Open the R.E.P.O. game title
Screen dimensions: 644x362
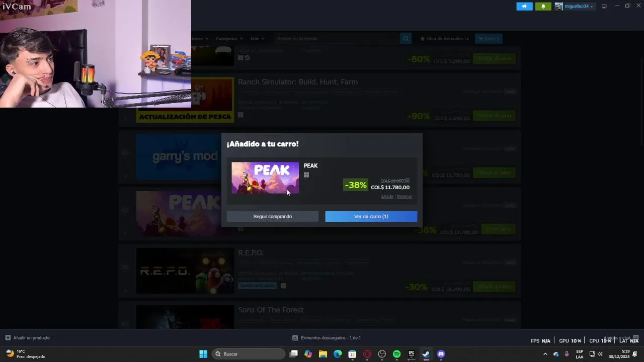[251, 252]
